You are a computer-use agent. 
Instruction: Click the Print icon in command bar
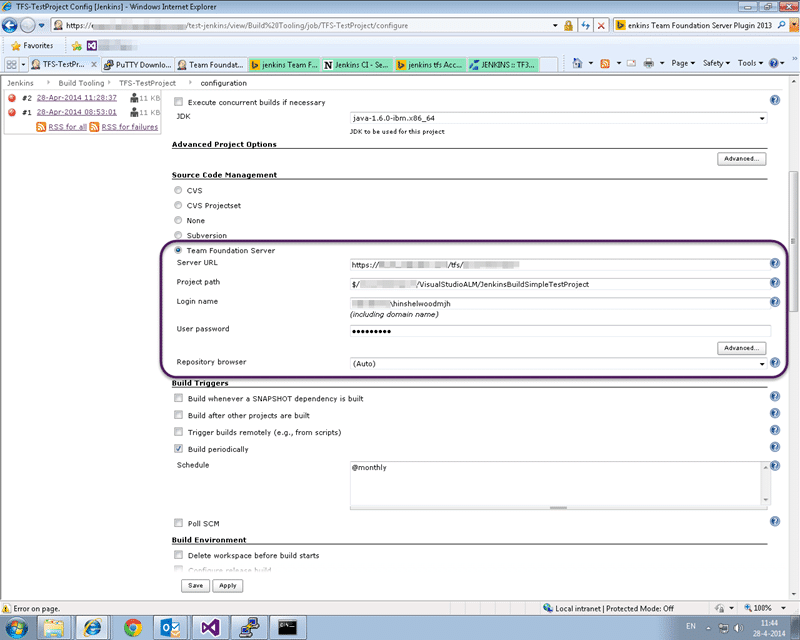click(x=648, y=63)
